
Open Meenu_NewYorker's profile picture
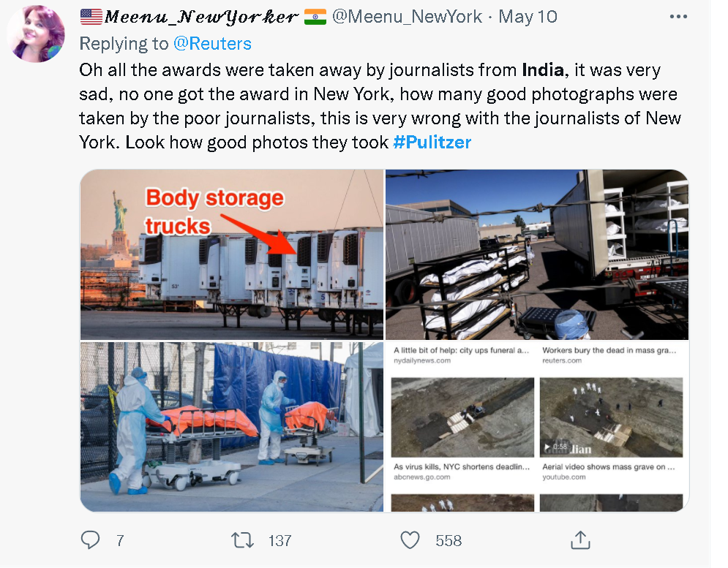pos(35,34)
